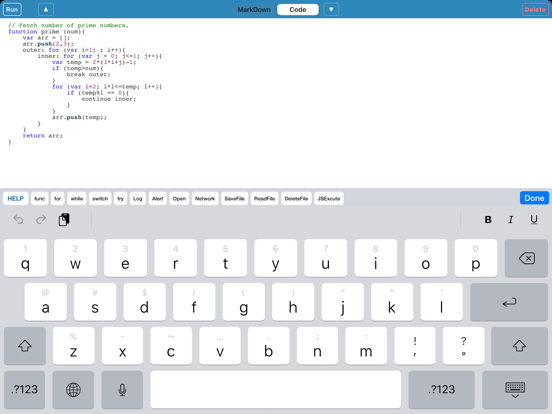Tap the o key
The width and height of the screenshot is (552, 414).
(426, 258)
